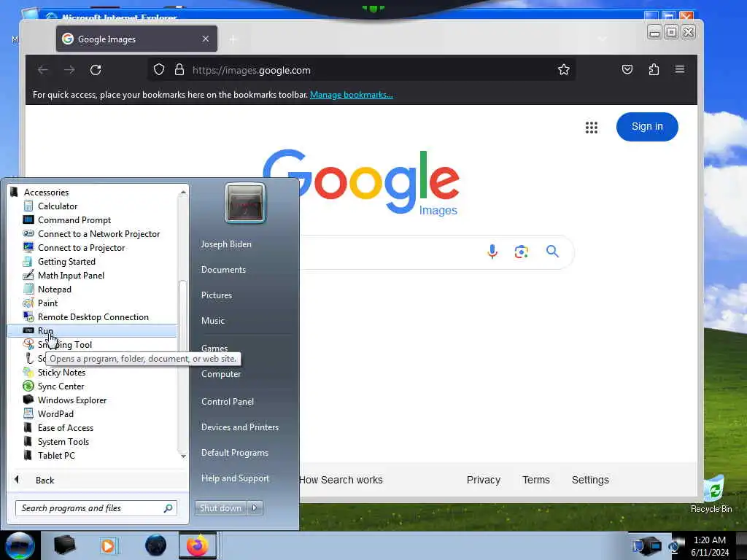Click the Shut down button

(x=220, y=508)
